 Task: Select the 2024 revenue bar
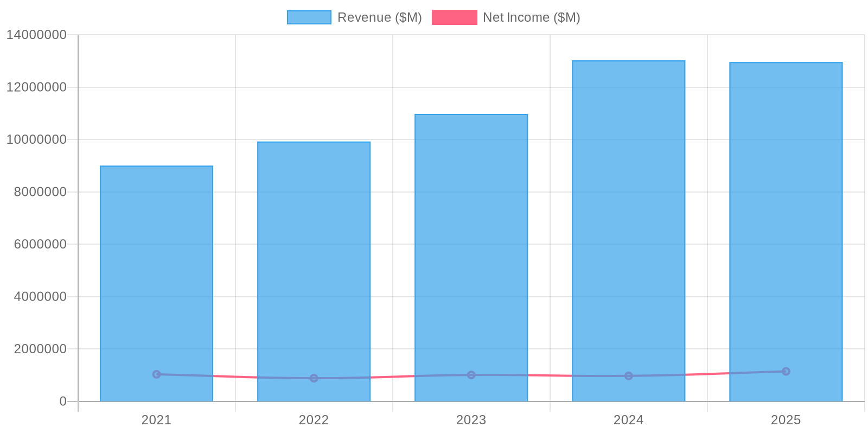pos(628,217)
